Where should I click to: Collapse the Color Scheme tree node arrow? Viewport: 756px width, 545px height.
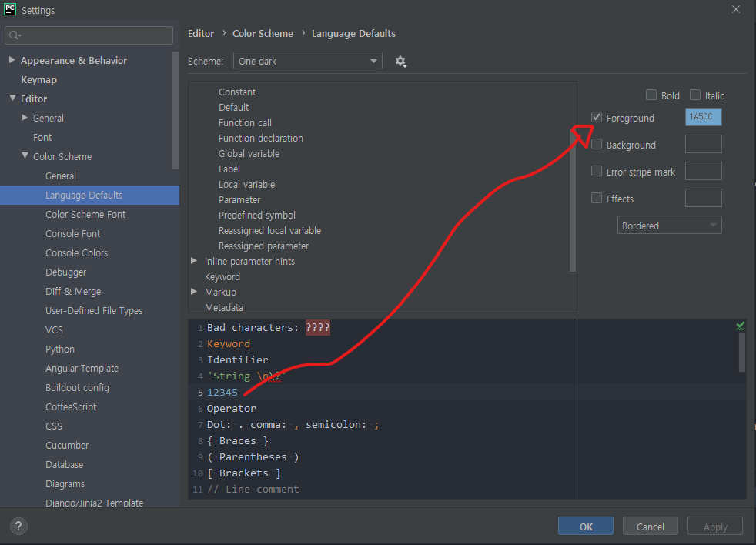coord(25,155)
